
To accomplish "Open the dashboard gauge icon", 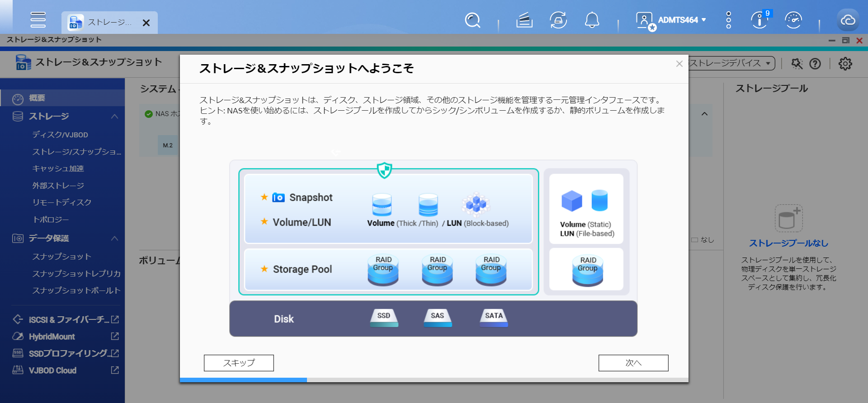I will coord(793,20).
